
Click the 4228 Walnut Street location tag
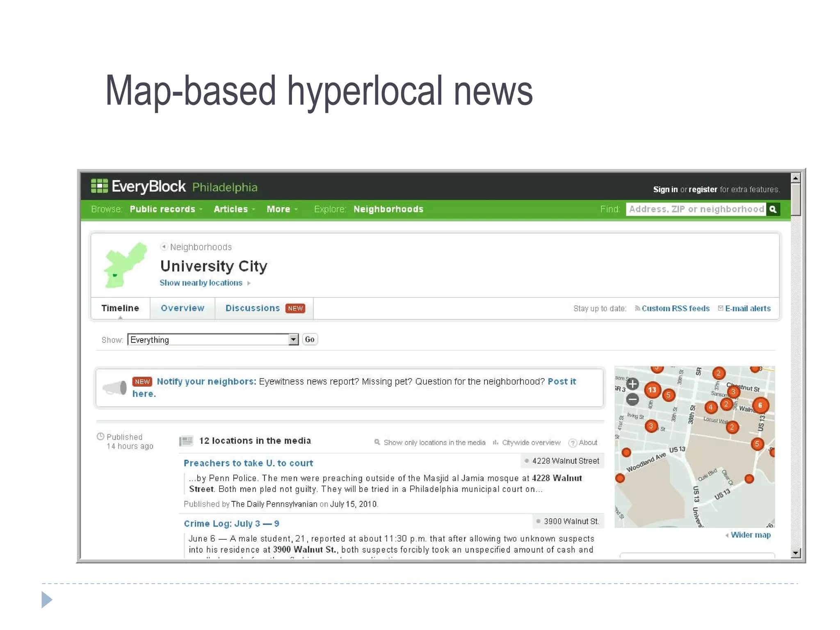(x=562, y=461)
